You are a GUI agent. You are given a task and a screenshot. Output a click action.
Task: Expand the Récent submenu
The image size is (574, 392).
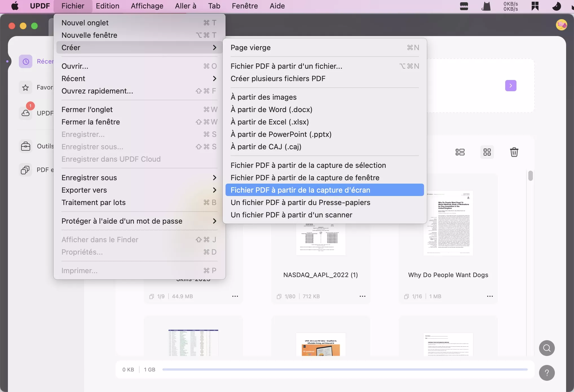[139, 79]
